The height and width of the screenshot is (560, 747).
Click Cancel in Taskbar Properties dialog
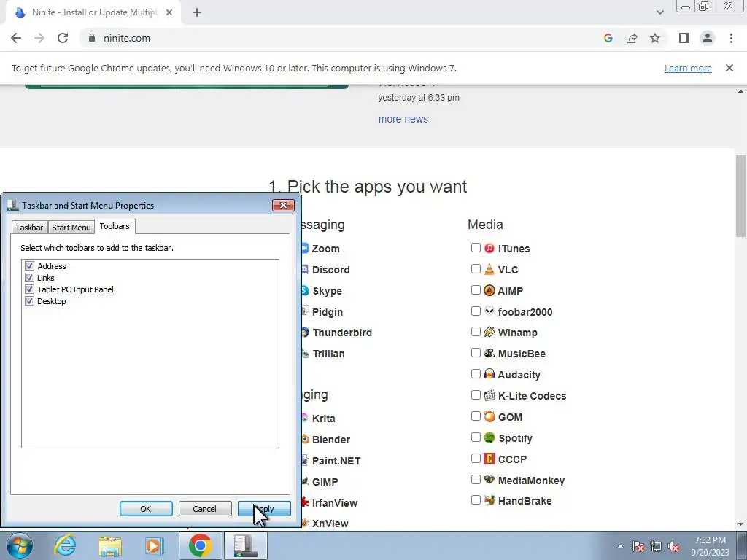205,508
